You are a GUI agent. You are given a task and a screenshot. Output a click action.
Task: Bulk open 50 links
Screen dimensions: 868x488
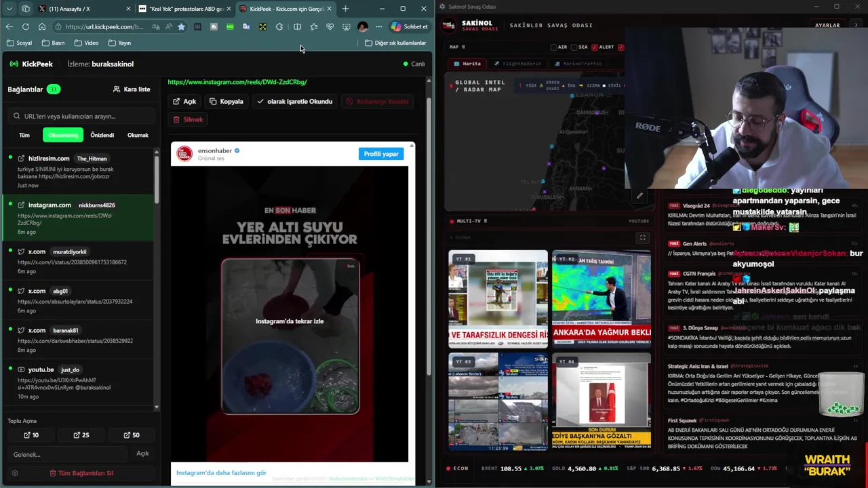(132, 435)
